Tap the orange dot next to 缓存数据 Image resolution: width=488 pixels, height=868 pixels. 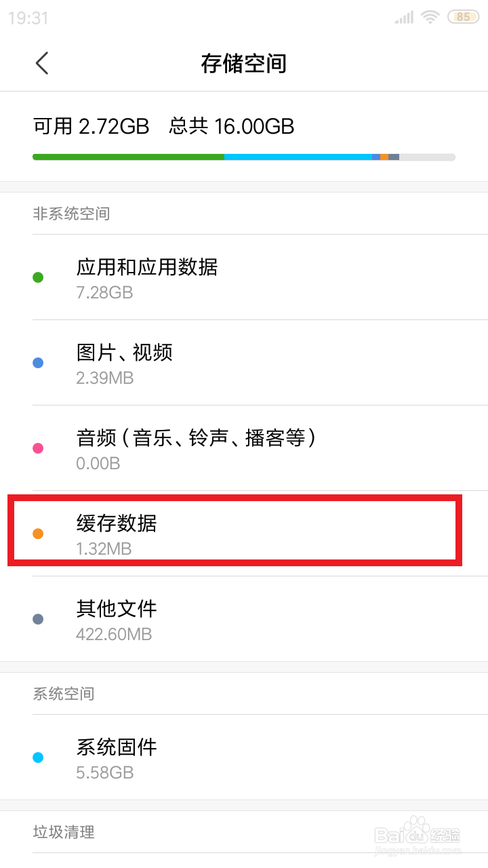click(38, 534)
